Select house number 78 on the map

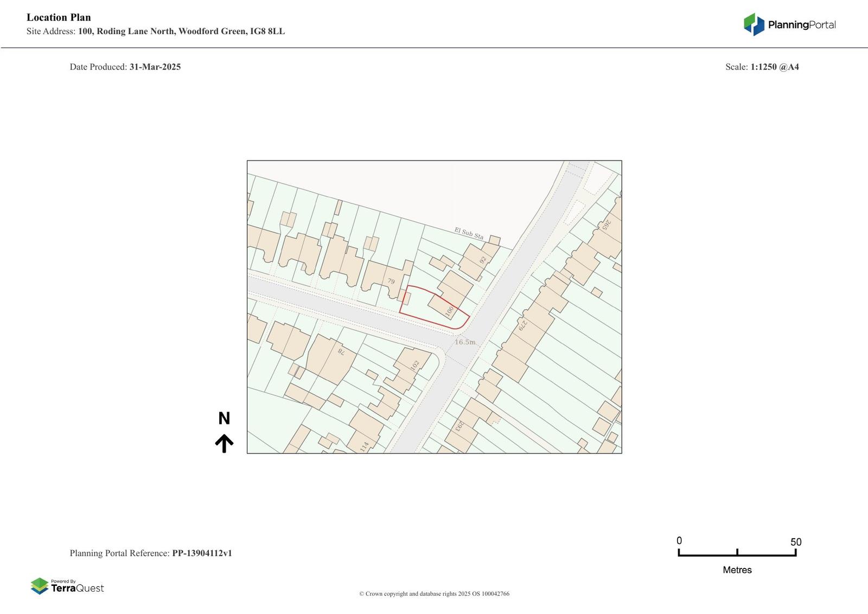[x=341, y=351]
